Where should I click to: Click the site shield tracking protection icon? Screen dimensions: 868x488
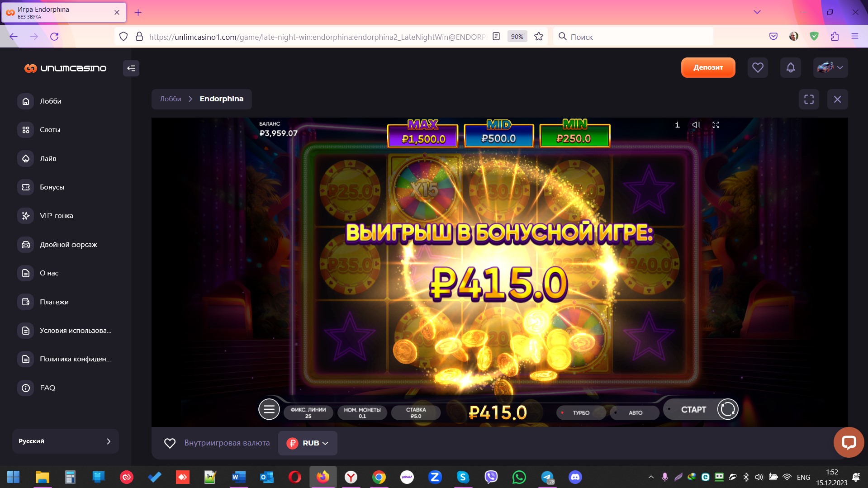123,37
